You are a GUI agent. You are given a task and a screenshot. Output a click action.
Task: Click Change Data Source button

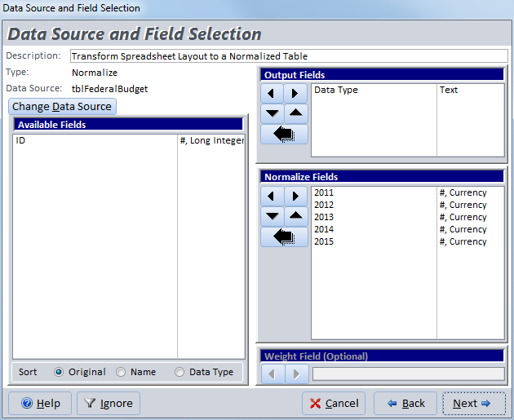coord(62,107)
